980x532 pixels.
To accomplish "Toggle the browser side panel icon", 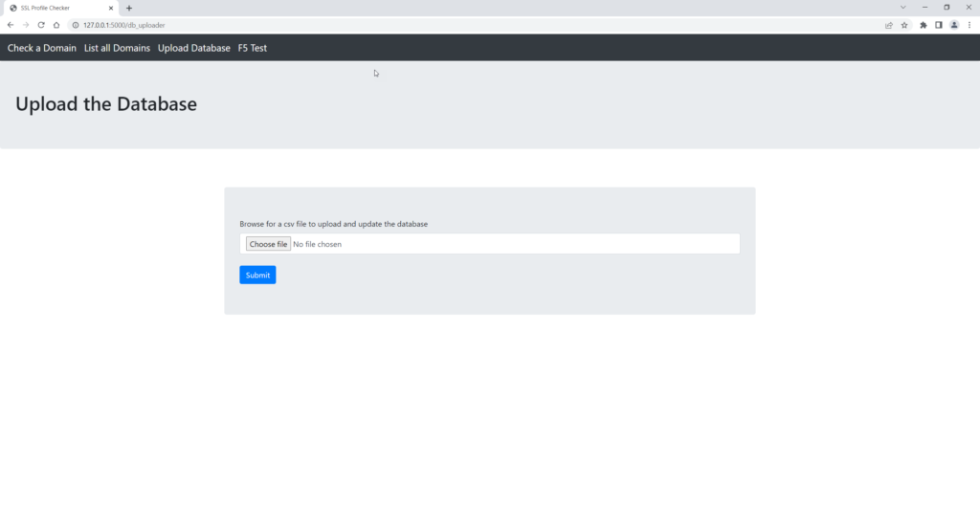I will click(x=939, y=25).
